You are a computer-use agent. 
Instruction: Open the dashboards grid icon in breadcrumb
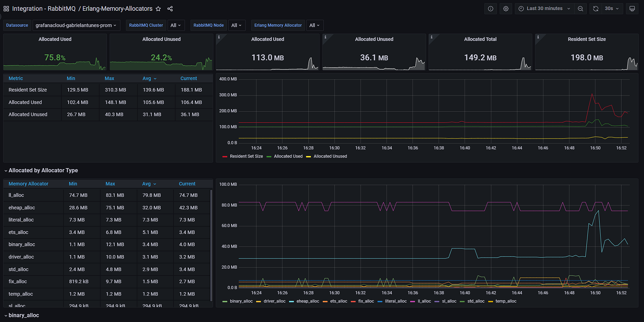[x=6, y=8]
